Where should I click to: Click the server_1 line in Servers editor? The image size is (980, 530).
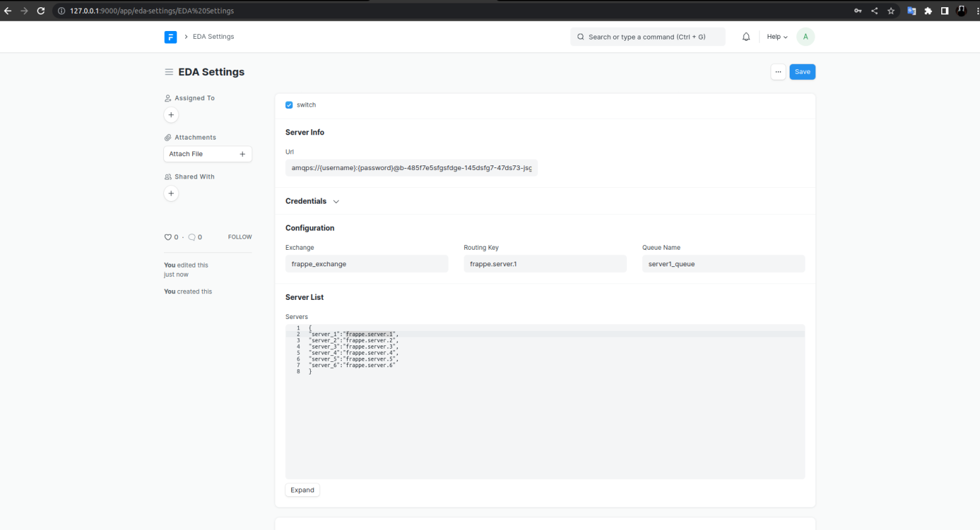[354, 334]
